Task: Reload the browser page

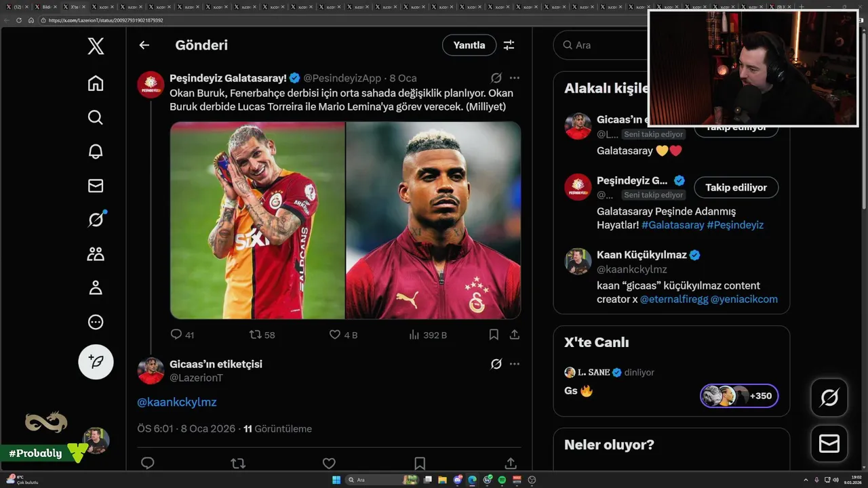Action: tap(19, 20)
